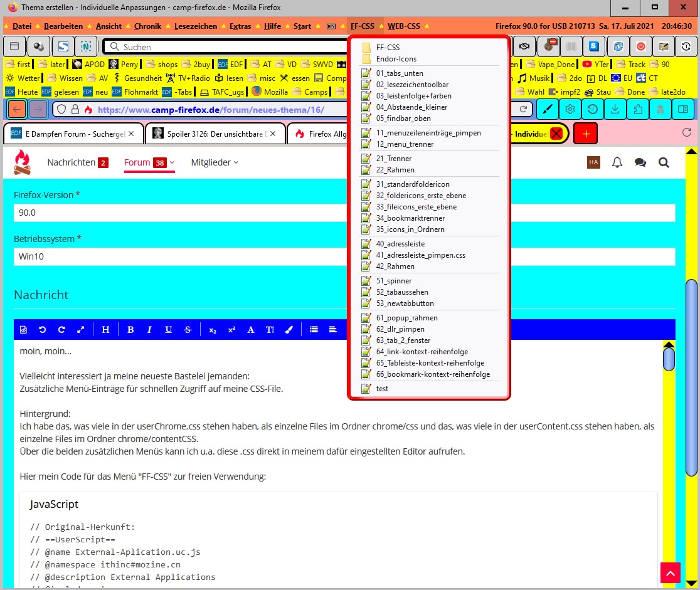Open add-ons puzzle piece button

pos(638,109)
